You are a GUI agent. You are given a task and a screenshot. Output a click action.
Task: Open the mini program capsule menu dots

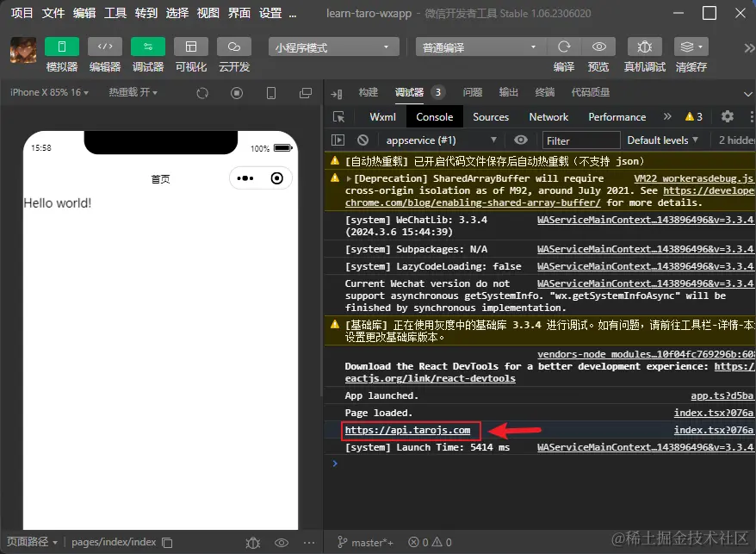click(x=245, y=178)
